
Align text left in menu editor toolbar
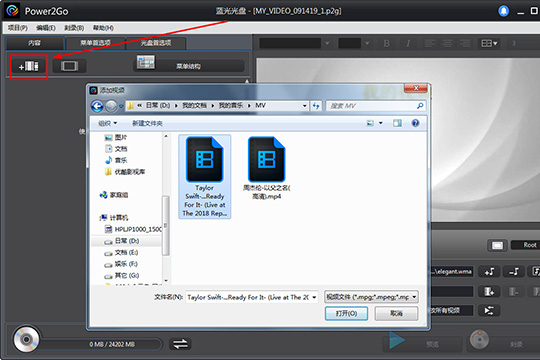tap(429, 43)
